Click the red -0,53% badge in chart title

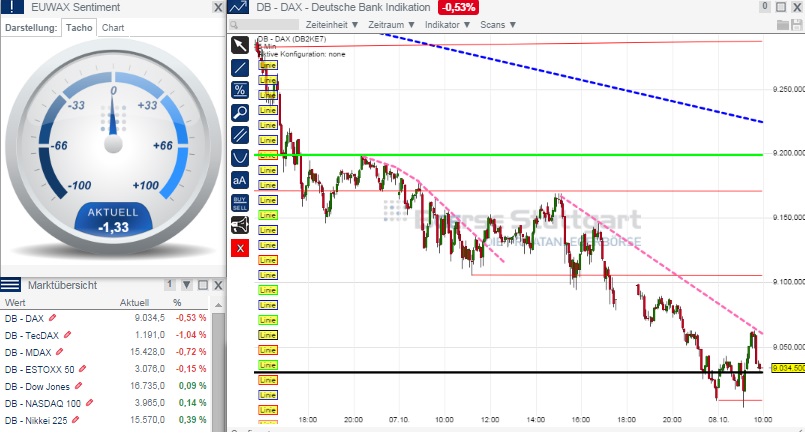[x=458, y=7]
